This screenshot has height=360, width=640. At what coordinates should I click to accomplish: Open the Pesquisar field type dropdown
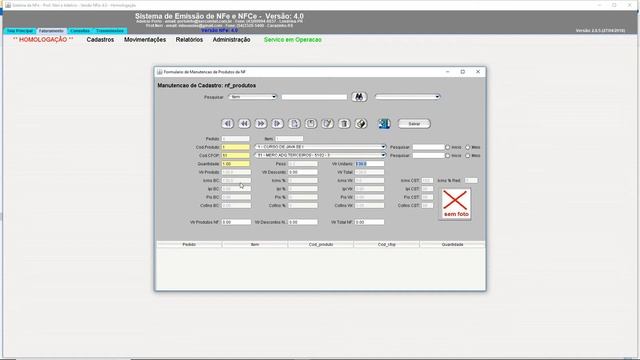[253, 97]
